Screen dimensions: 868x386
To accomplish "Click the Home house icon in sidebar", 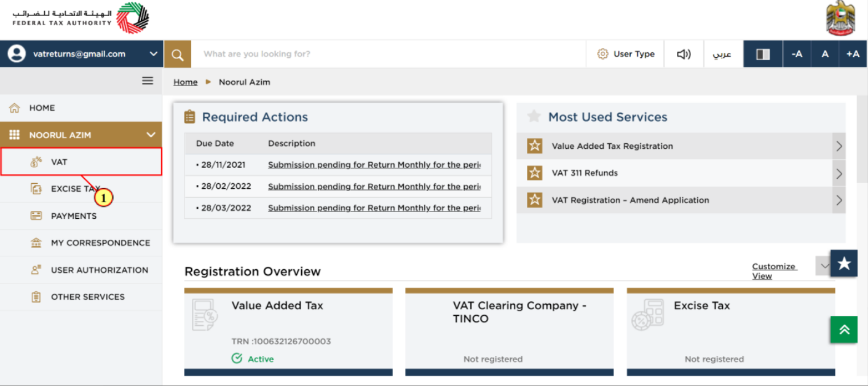I will (x=14, y=108).
